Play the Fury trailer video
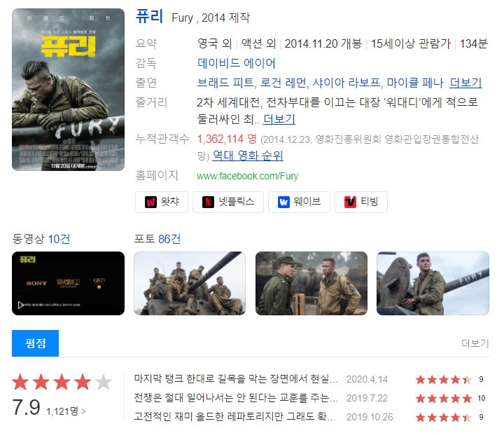Image resolution: width=504 pixels, height=433 pixels. pos(68,284)
